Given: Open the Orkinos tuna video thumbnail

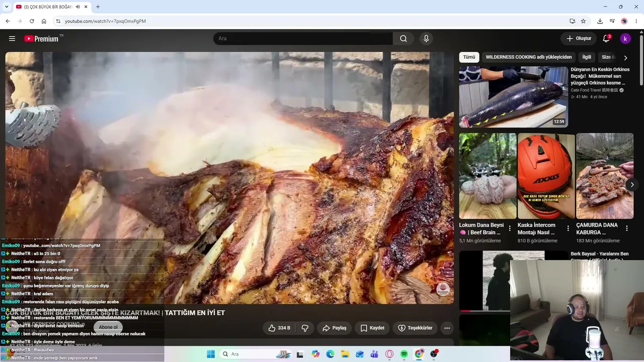Looking at the screenshot, I should pos(513,97).
